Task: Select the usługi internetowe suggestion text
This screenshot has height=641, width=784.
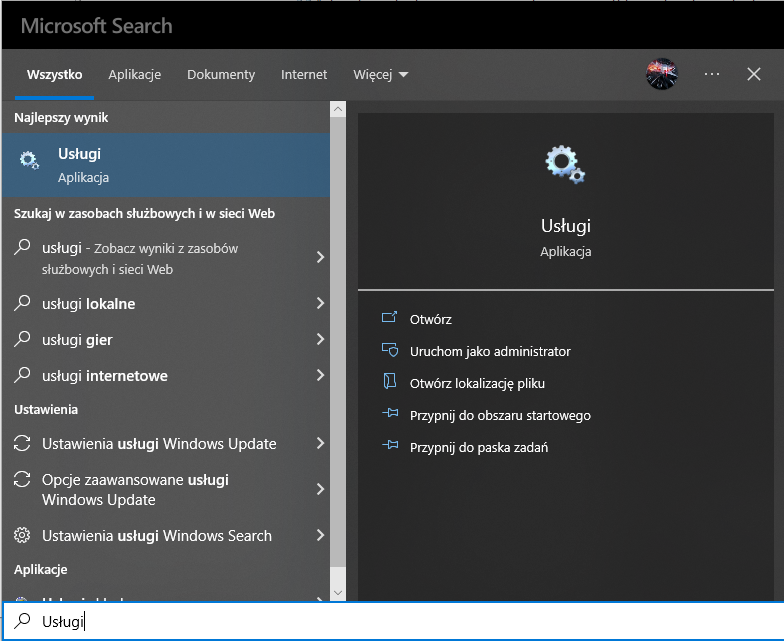Action: point(104,376)
